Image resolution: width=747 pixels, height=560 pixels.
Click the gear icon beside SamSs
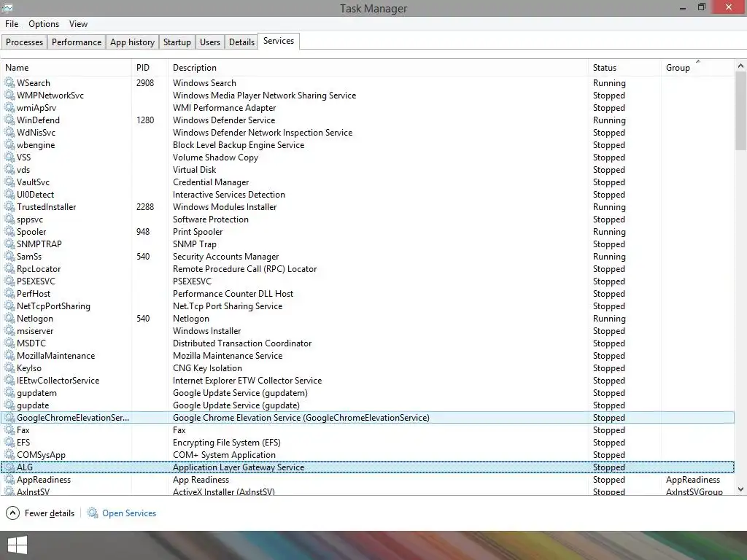coord(9,256)
